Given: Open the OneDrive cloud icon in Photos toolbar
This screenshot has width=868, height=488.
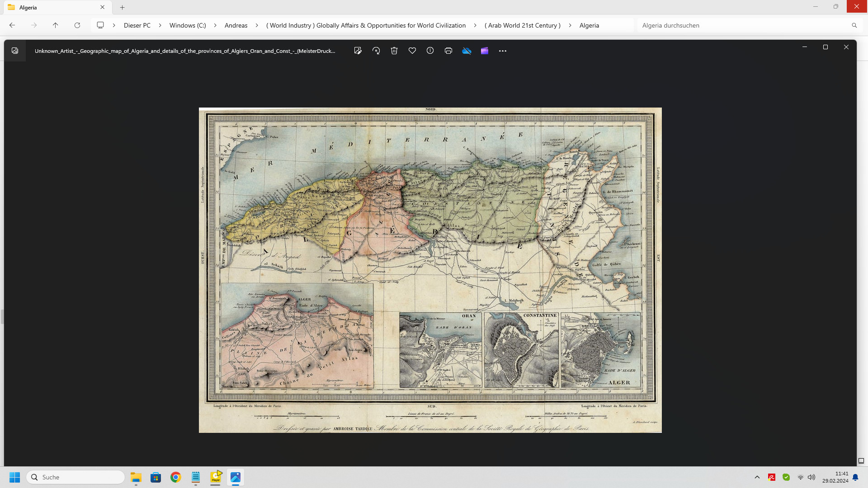Looking at the screenshot, I should [467, 51].
